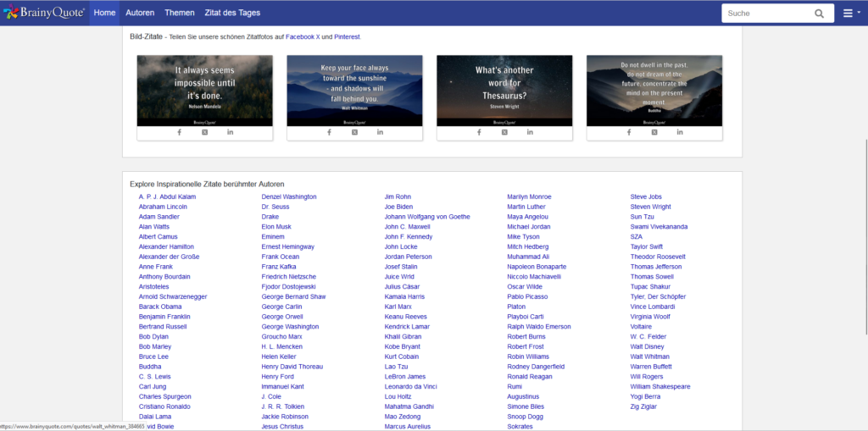Open the Thesaurus picture quote by Steven Wright
Image resolution: width=868 pixels, height=431 pixels.
504,90
